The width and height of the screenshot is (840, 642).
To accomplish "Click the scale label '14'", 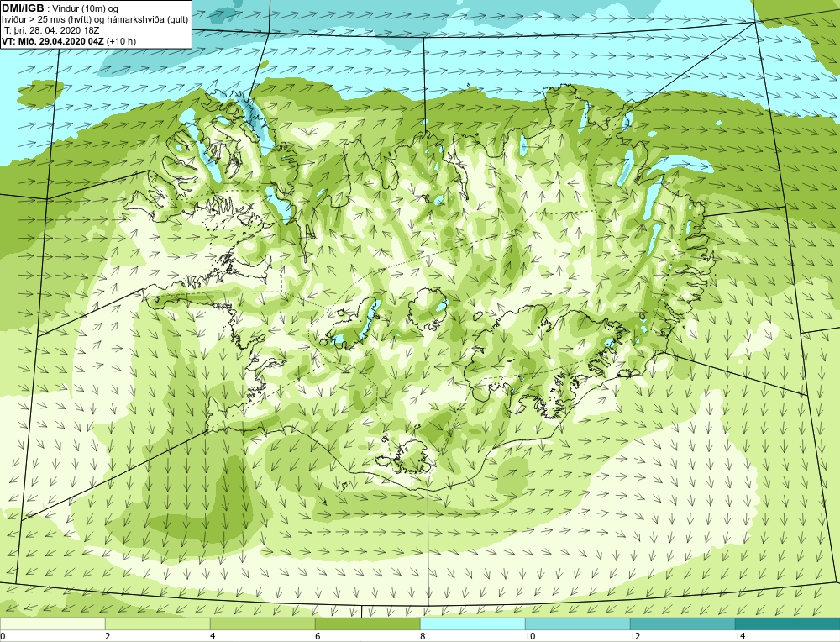I will pyautogui.click(x=740, y=636).
